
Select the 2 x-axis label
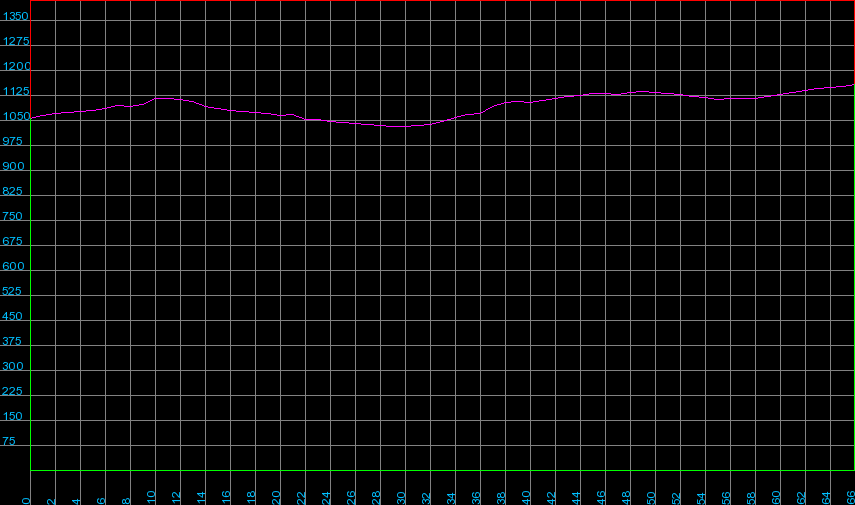pos(51,501)
